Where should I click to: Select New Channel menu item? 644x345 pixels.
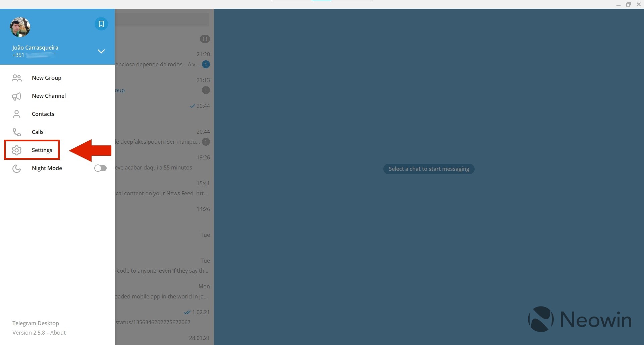point(49,96)
